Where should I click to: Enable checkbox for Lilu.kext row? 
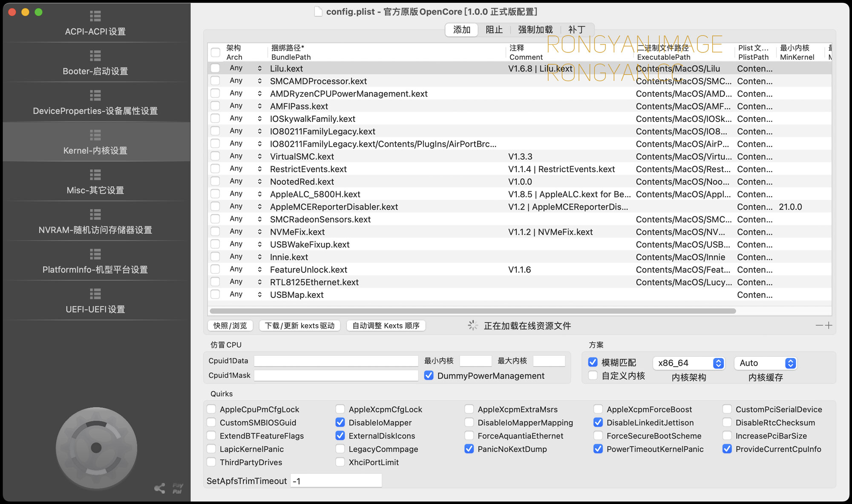[216, 68]
